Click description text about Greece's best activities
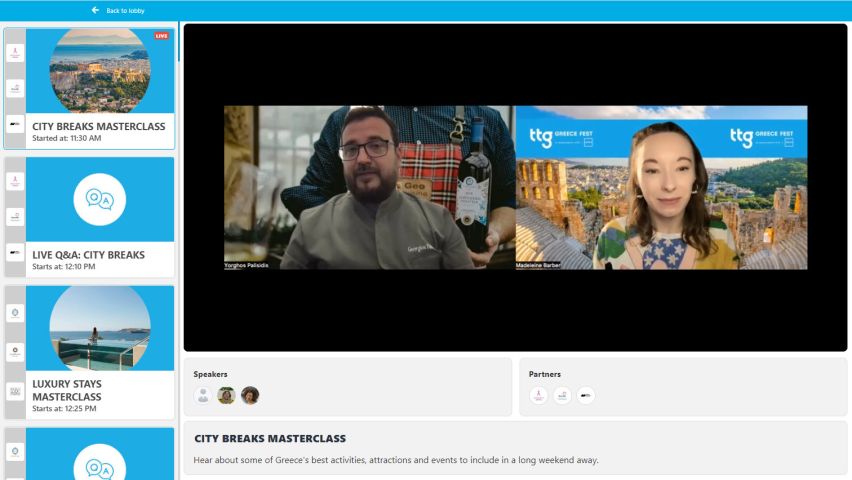Image resolution: width=852 pixels, height=480 pixels. 396,460
